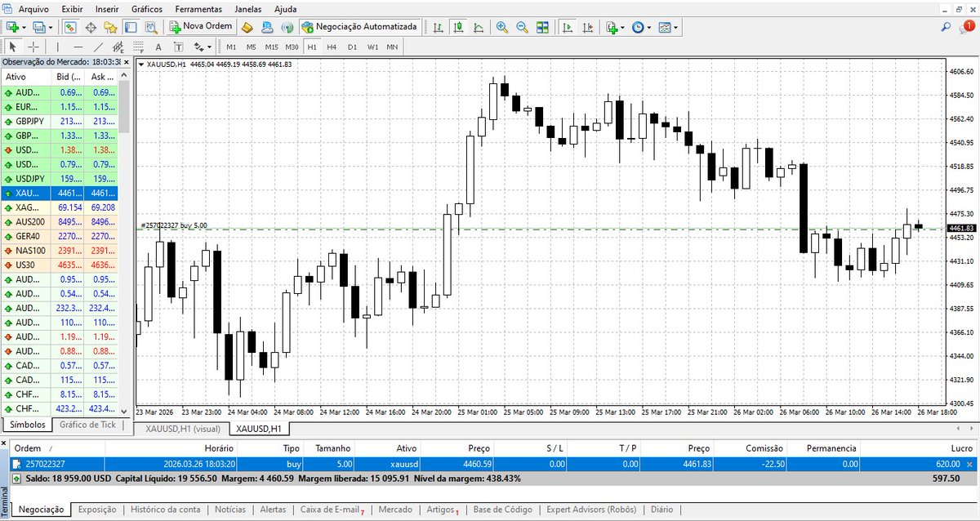
Task: Switch chart to candlestick display mode
Action: 458,27
